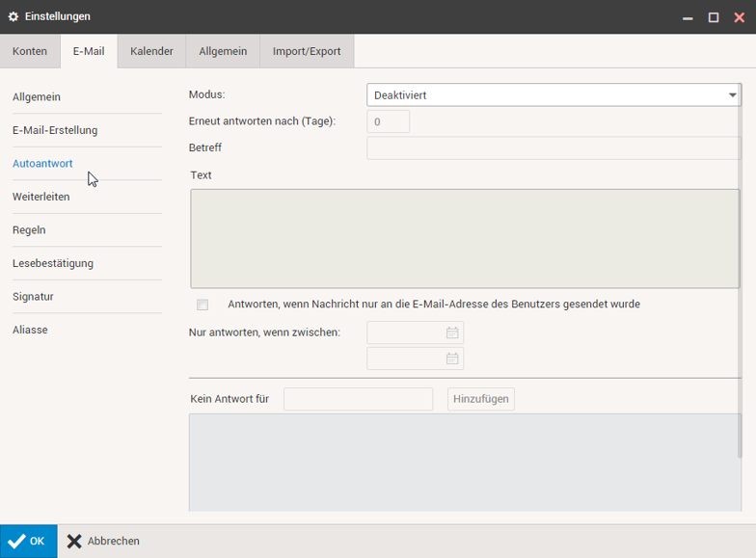Expand the Modus dropdown

click(x=553, y=95)
